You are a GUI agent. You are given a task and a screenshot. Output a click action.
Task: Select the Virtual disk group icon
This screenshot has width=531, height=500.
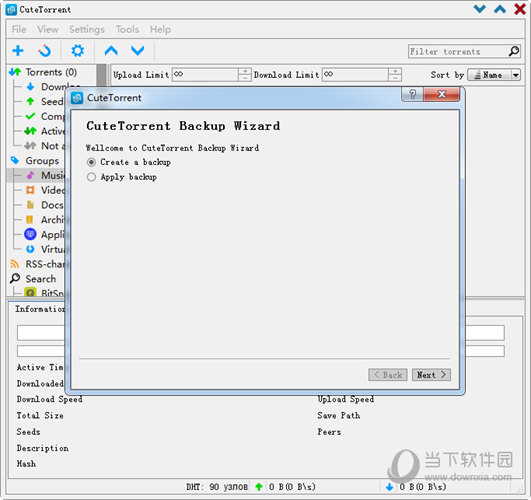pos(30,249)
